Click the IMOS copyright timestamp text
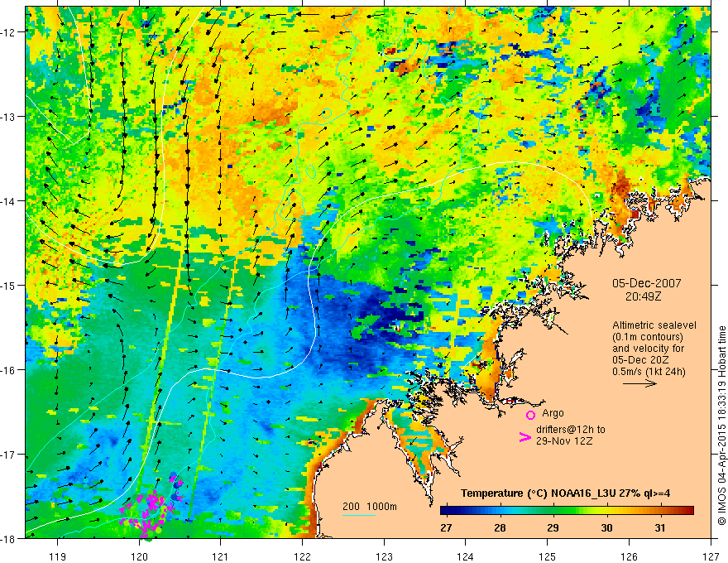 [x=721, y=426]
